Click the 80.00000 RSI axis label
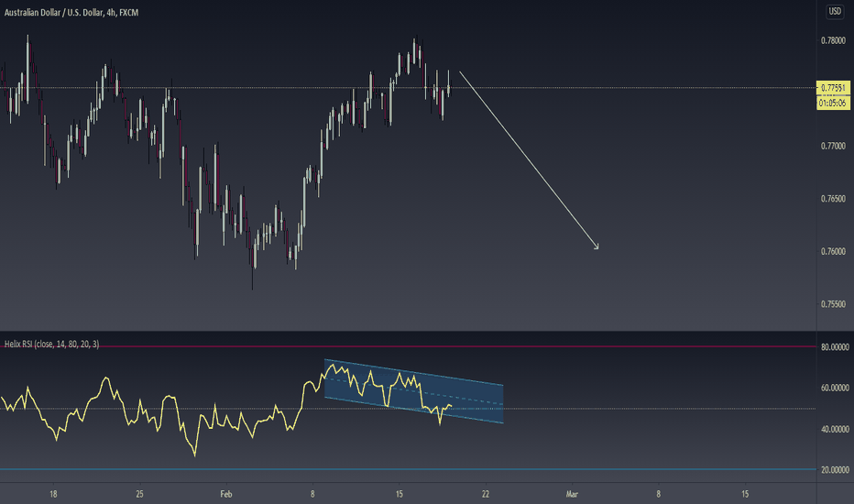The height and width of the screenshot is (504, 854). [835, 347]
